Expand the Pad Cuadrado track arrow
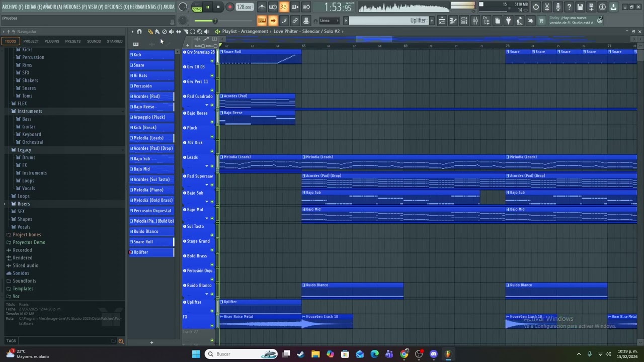The height and width of the screenshot is (362, 644). [x=207, y=105]
